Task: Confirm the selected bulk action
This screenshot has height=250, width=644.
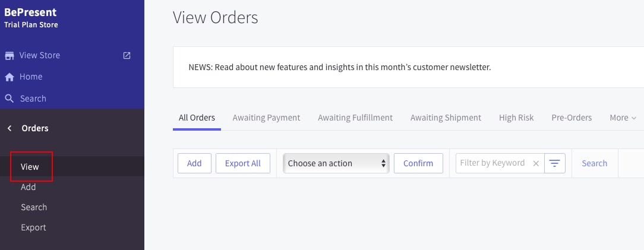Action: pyautogui.click(x=418, y=163)
